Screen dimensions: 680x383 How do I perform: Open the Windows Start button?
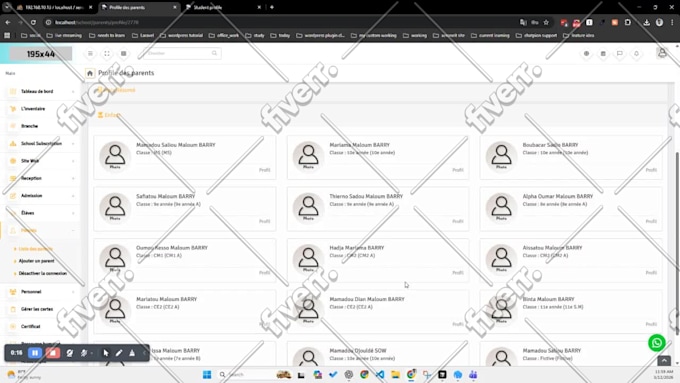[207, 375]
